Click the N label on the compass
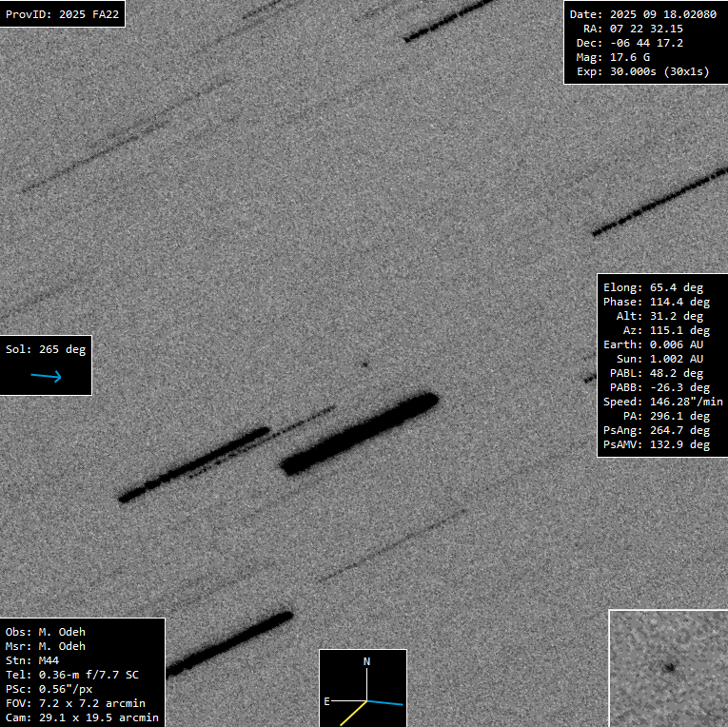728x727 pixels. click(x=366, y=660)
